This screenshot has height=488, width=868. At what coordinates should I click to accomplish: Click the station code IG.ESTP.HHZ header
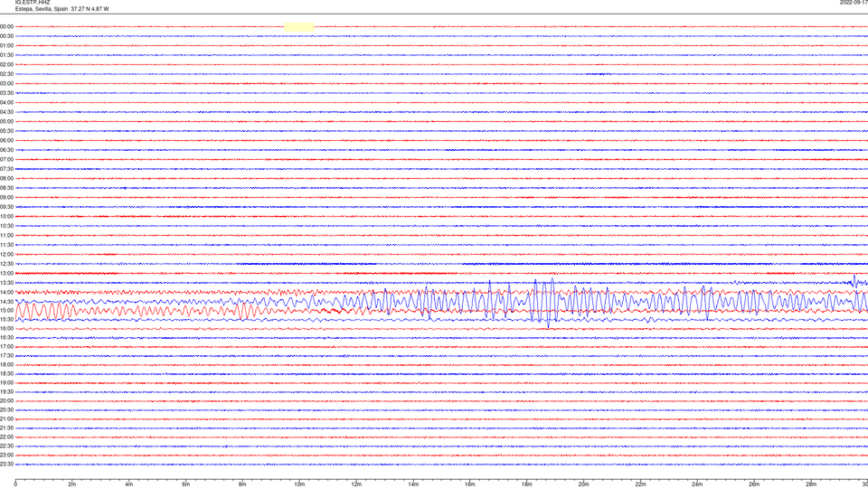pos(33,3)
